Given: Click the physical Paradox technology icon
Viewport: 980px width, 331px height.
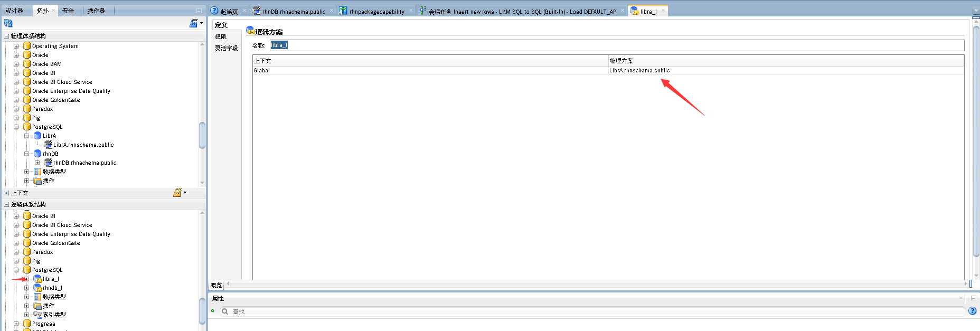Looking at the screenshot, I should (x=27, y=109).
